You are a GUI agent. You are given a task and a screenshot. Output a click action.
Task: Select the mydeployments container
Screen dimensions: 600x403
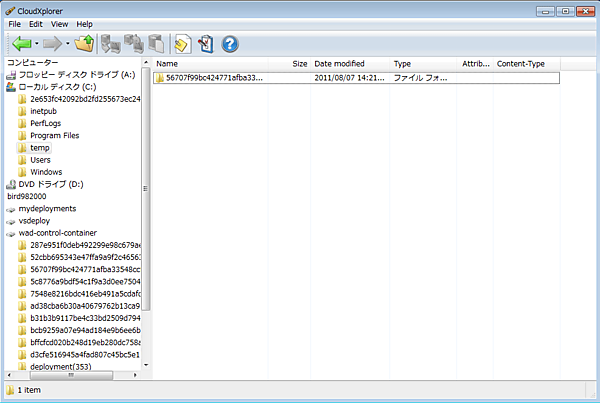tap(41, 209)
